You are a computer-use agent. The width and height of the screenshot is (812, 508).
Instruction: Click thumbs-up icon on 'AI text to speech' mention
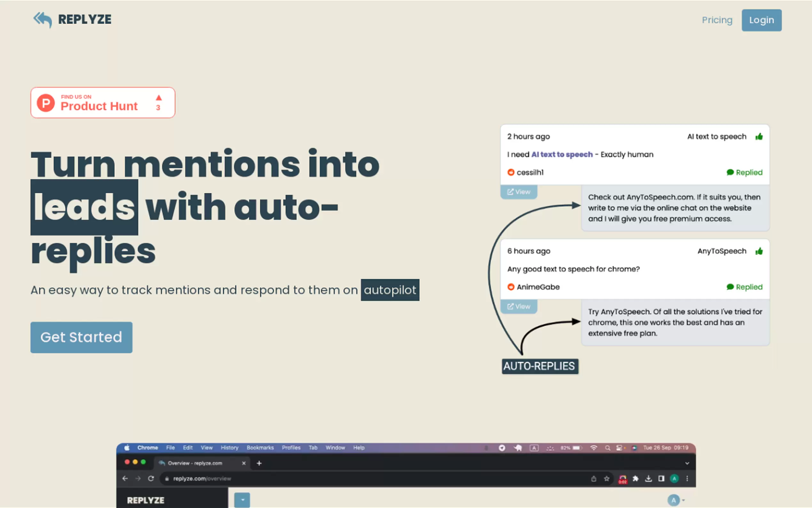click(x=759, y=136)
